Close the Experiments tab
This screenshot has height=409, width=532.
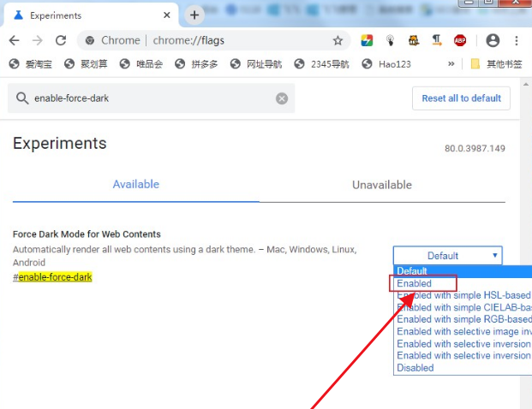point(166,15)
